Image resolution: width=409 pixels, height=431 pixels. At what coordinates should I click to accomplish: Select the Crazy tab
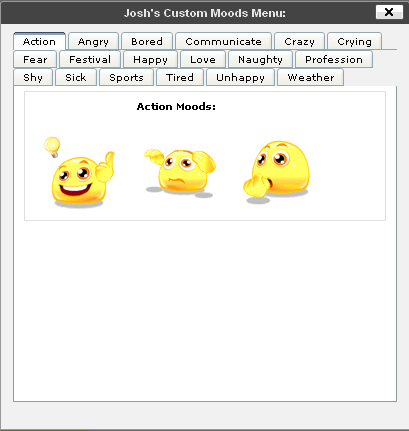click(299, 41)
